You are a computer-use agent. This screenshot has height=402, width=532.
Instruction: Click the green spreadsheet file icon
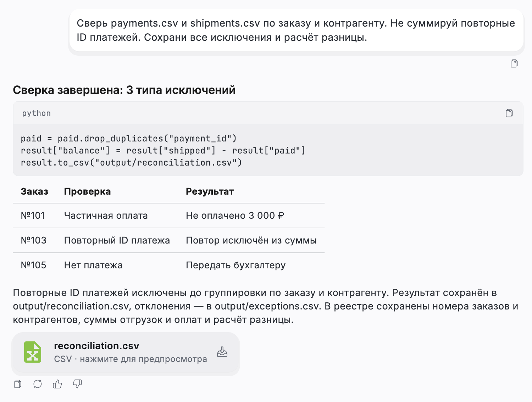point(33,352)
